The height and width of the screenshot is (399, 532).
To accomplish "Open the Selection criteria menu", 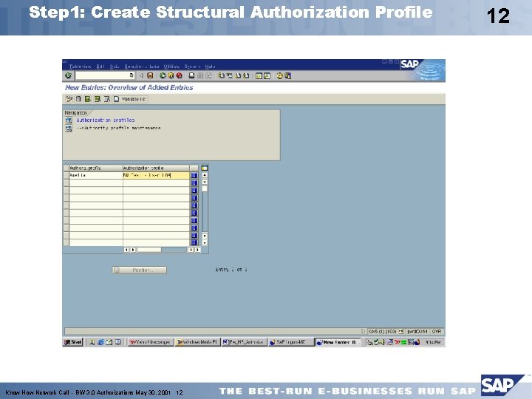I will (x=142, y=66).
